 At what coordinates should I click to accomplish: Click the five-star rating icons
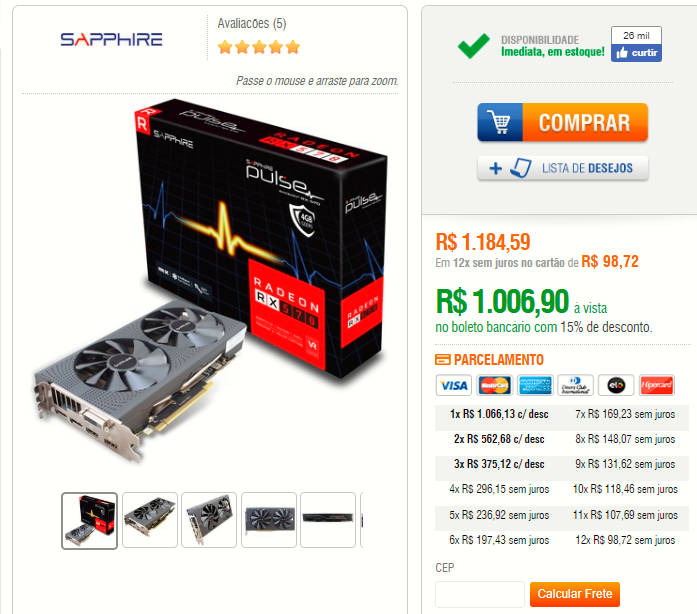point(259,47)
